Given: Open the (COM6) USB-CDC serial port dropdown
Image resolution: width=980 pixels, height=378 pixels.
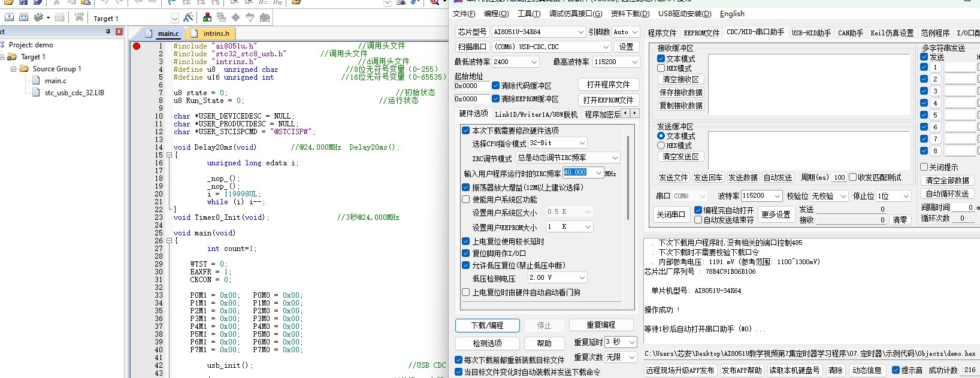Looking at the screenshot, I should [x=551, y=47].
